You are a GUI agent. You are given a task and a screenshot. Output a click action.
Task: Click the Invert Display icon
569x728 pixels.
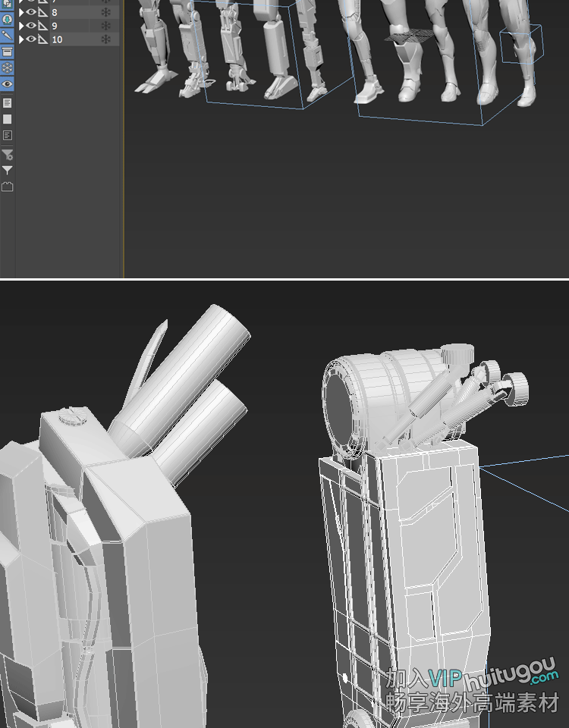pyautogui.click(x=7, y=136)
